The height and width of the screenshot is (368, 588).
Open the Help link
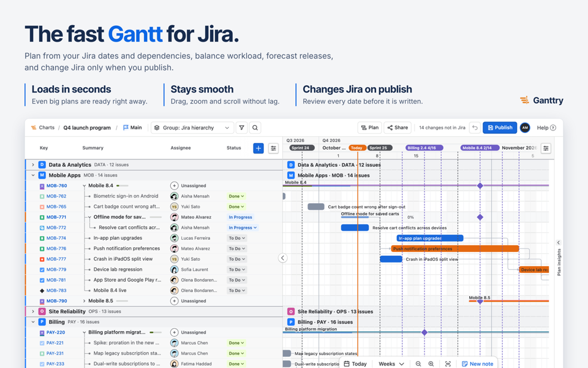(x=546, y=128)
